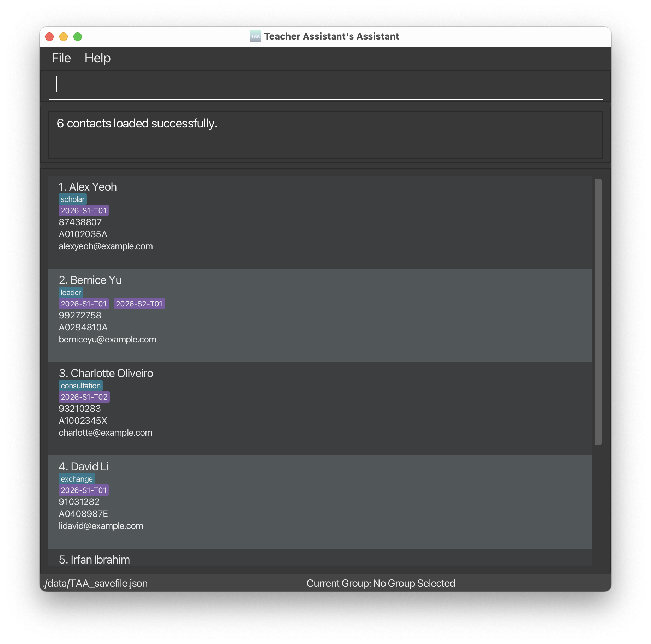Select the Irfan Ibrahim entry
This screenshot has width=651, height=644.
click(94, 560)
